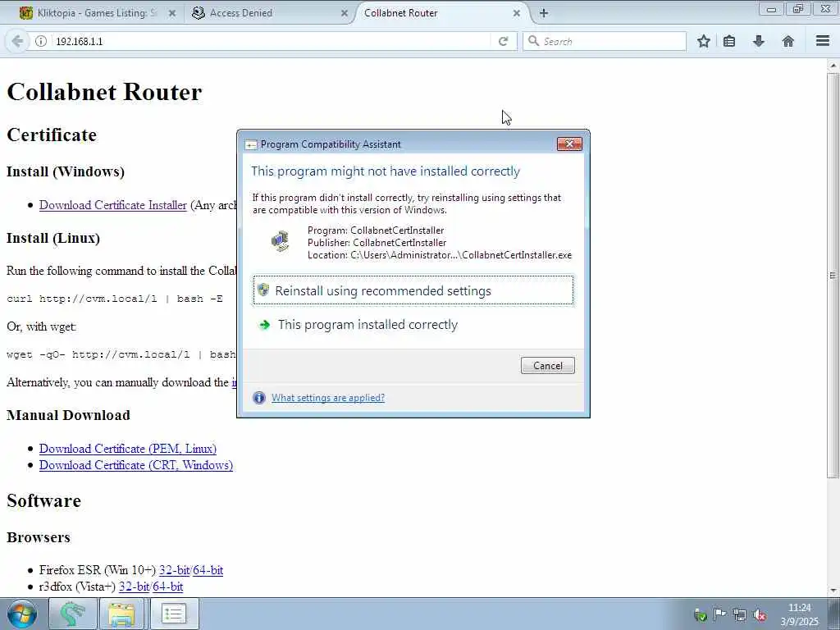840x630 pixels.
Task: Click the blue info icon in dialog
Action: click(258, 398)
